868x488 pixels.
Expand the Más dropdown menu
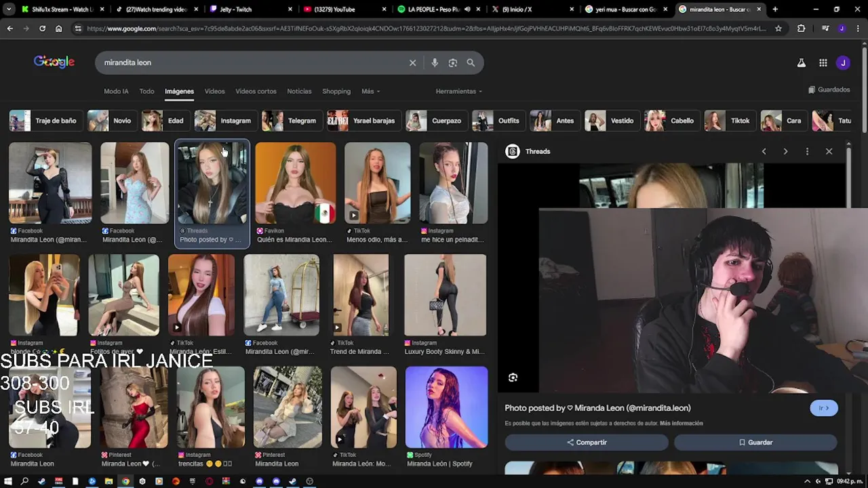point(370,91)
